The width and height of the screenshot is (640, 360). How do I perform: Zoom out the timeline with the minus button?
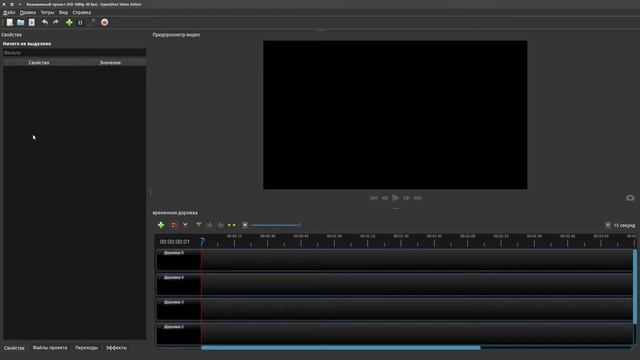pos(245,225)
